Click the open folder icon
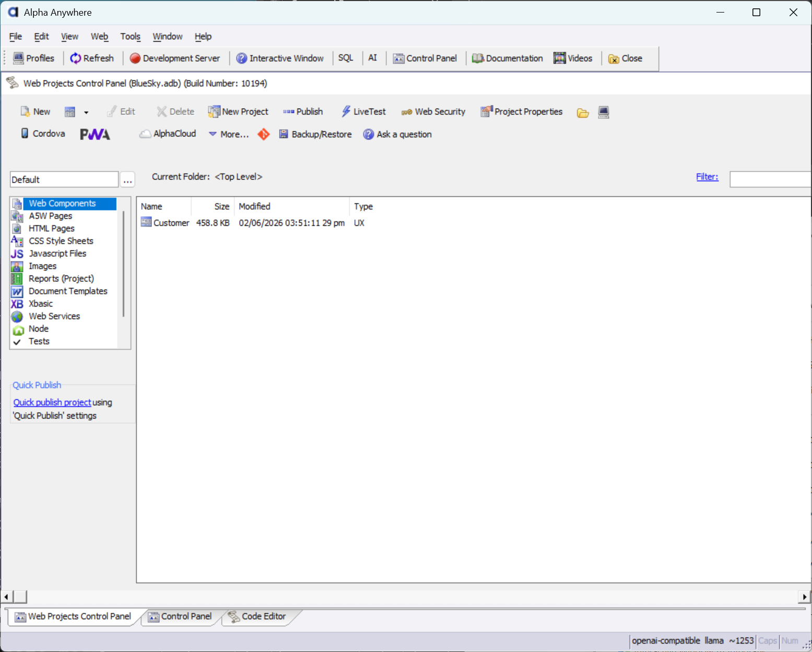812x652 pixels. coord(583,112)
